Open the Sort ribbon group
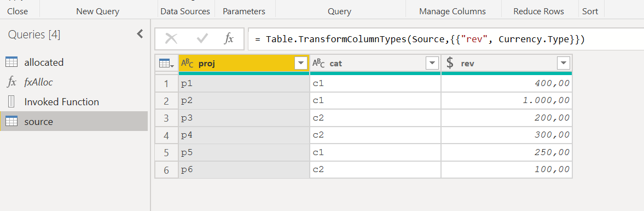This screenshot has height=211, width=644. 590,12
